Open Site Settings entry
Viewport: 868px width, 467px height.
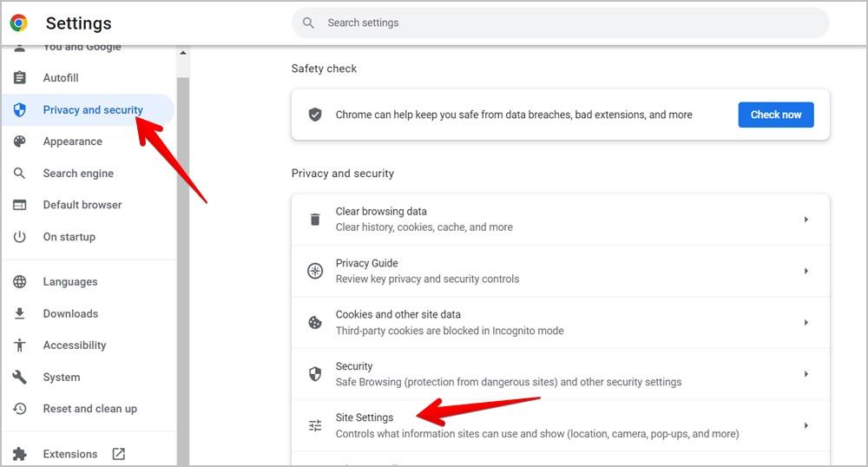560,425
